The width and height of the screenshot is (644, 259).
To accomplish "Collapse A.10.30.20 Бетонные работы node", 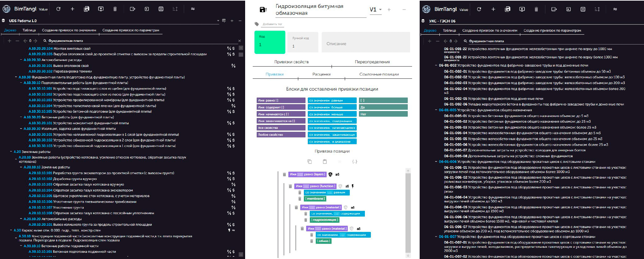I will click(21, 117).
